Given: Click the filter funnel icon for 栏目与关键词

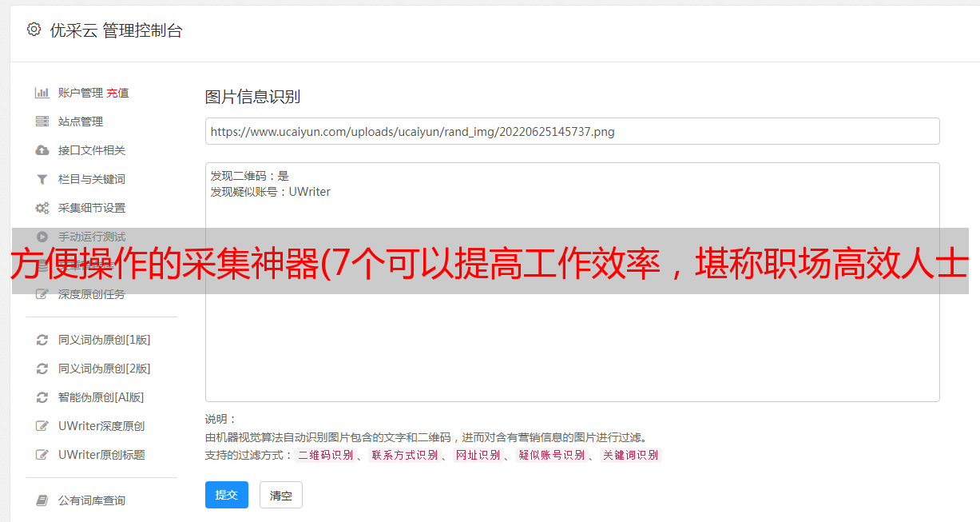Looking at the screenshot, I should point(42,179).
